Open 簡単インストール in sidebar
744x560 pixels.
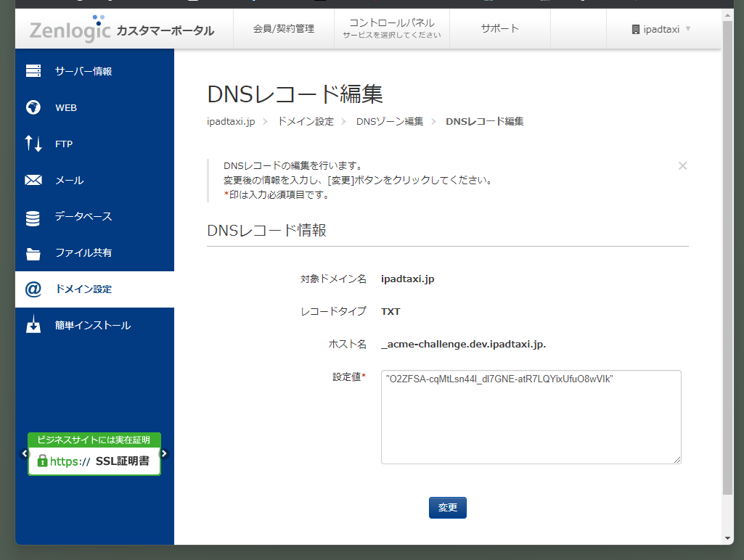[x=94, y=325]
